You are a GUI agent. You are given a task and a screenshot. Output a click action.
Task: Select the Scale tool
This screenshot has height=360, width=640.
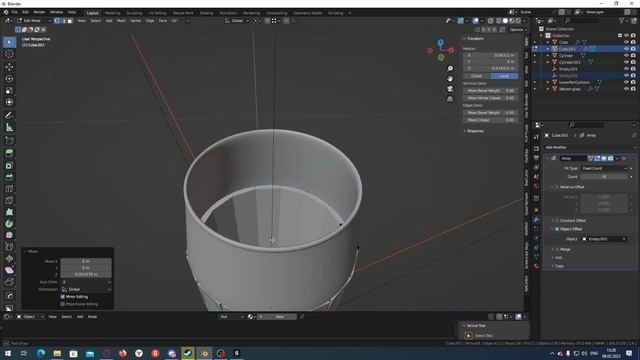9,90
